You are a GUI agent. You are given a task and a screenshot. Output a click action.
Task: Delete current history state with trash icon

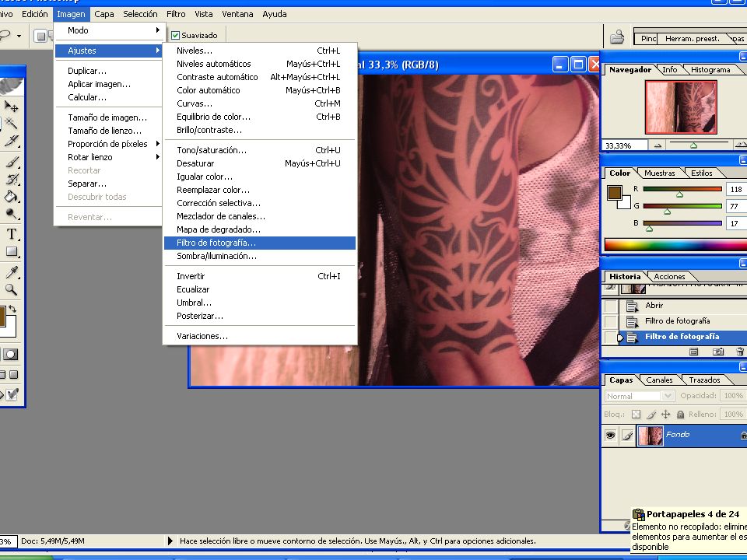coord(740,352)
